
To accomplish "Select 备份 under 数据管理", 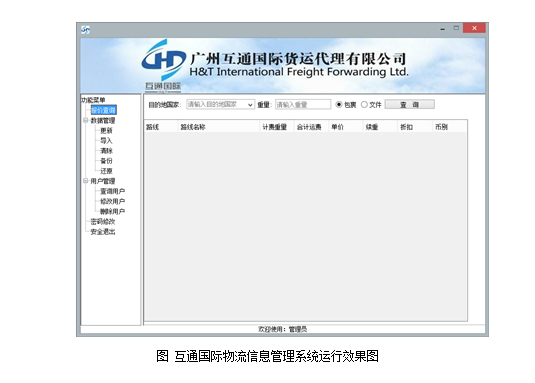I will point(106,161).
